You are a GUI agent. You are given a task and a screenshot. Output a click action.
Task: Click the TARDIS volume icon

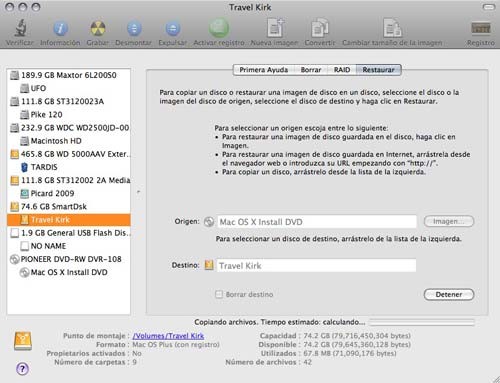(24, 167)
